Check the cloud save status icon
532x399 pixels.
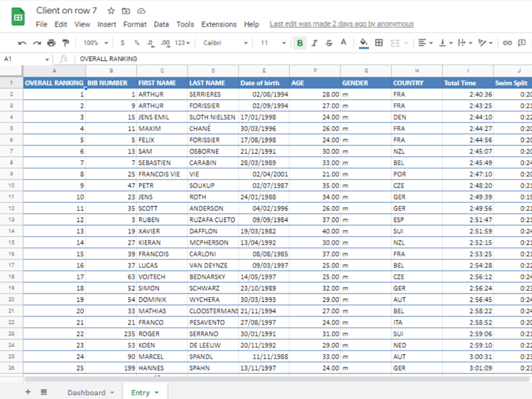[x=141, y=11]
